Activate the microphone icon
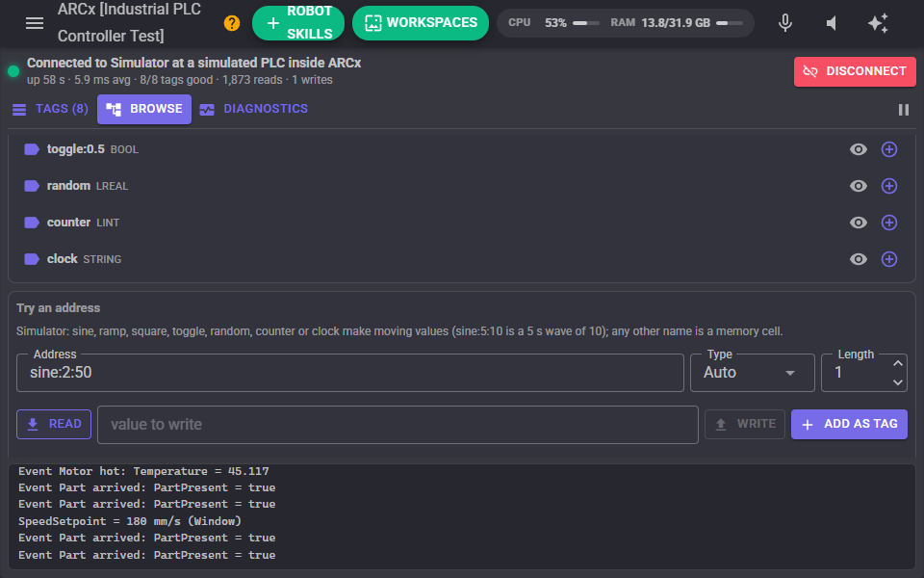Screen dimensions: 924x578 coord(785,23)
